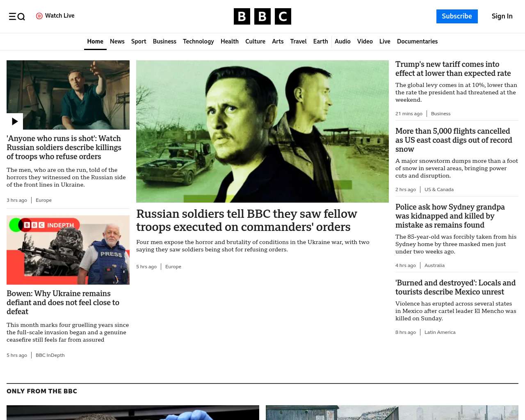Open the Bowen Ukraine article thumbnail

pyautogui.click(x=68, y=250)
